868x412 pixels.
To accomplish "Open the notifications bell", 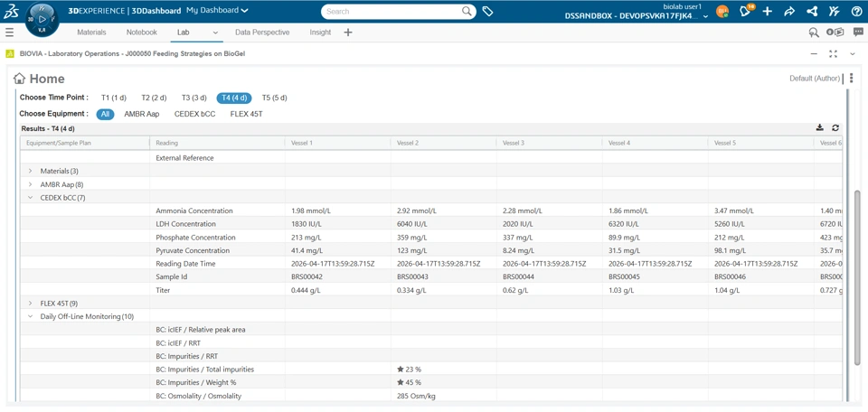I will (746, 11).
